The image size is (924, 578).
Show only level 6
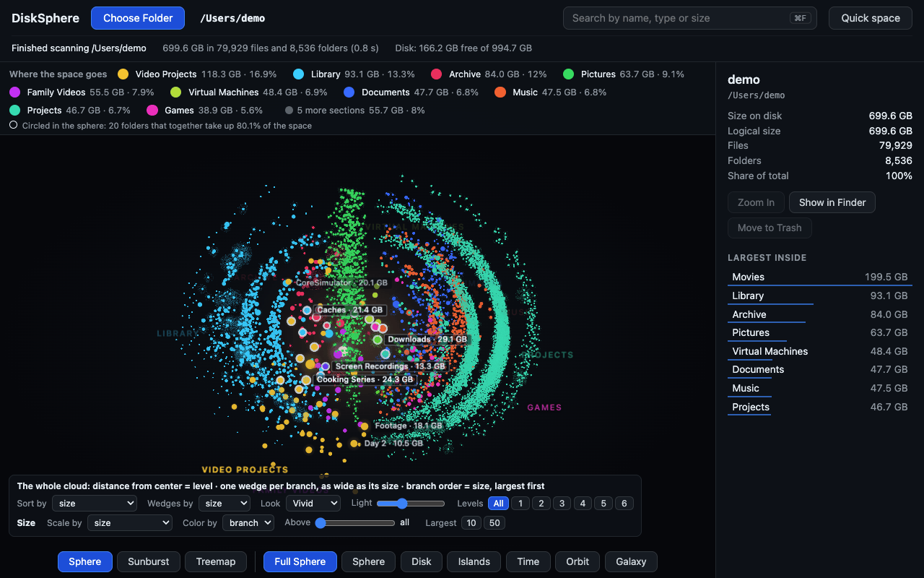624,504
